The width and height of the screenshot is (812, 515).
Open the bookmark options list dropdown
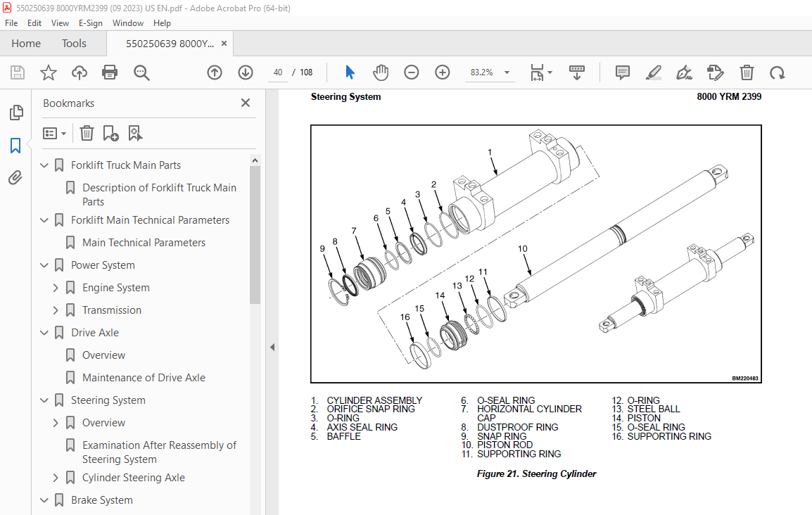54,134
